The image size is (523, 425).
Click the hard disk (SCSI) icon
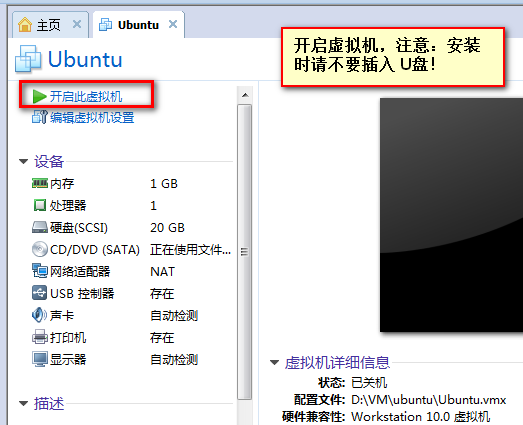coord(40,228)
